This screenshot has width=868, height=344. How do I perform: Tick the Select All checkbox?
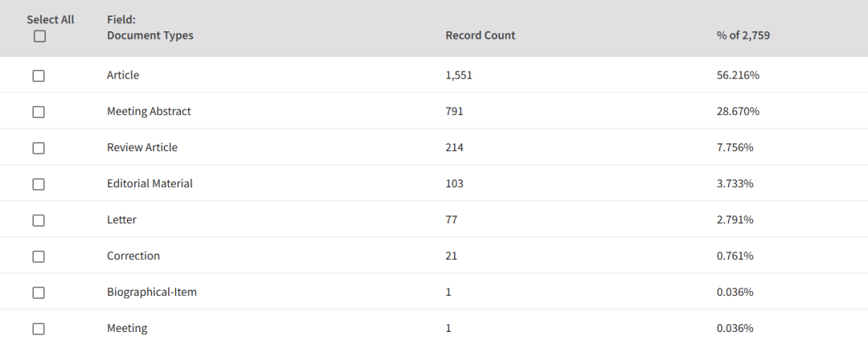tap(39, 36)
